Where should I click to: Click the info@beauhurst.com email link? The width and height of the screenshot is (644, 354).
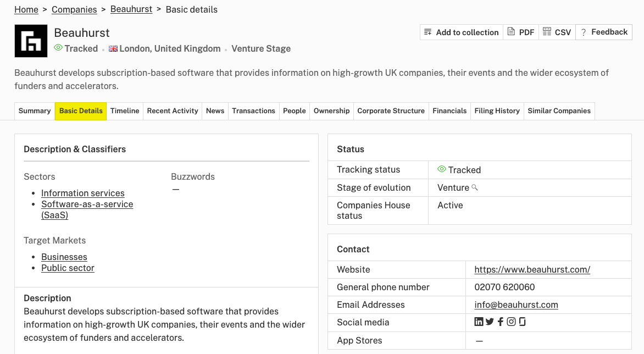pyautogui.click(x=517, y=305)
